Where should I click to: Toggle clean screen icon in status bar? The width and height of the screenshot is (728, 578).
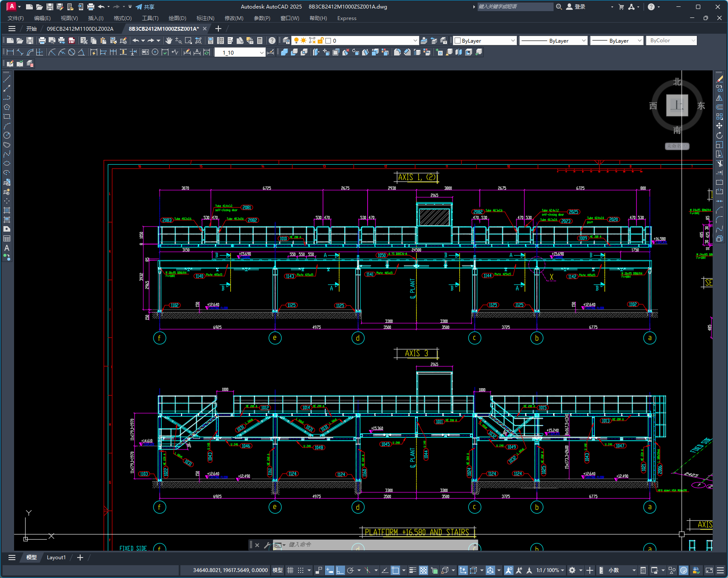pos(709,570)
